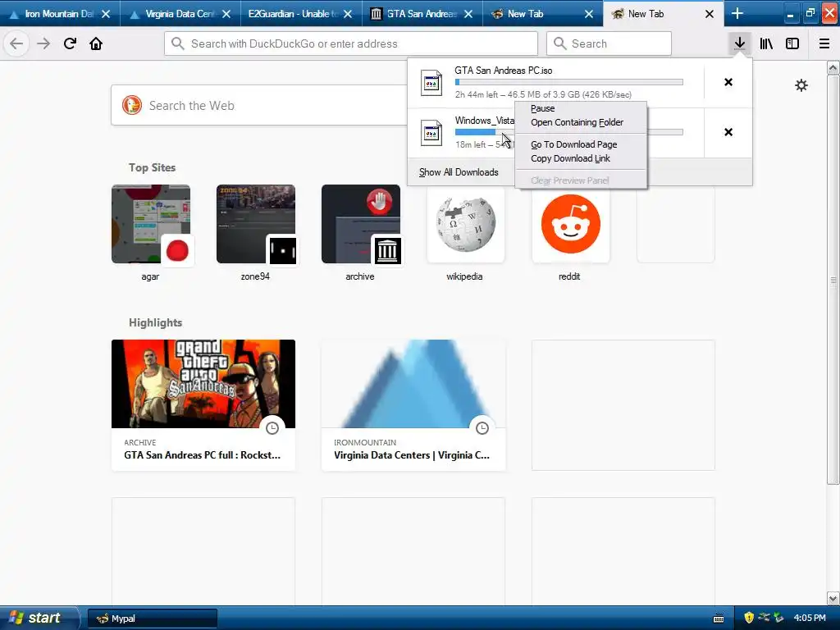Click the Windows_Vista download progress bar
Image resolution: width=840 pixels, height=630 pixels.
[569, 132]
